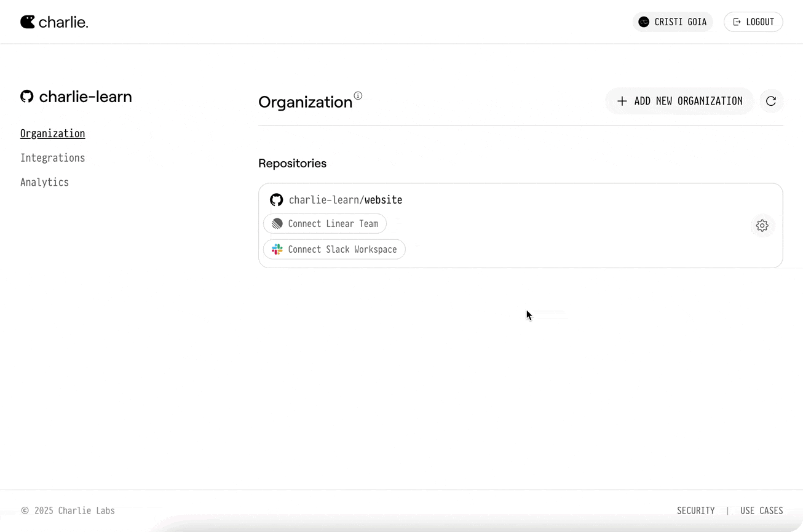Click the refresh icon beside Add New Organization
803x532 pixels.
click(x=772, y=101)
